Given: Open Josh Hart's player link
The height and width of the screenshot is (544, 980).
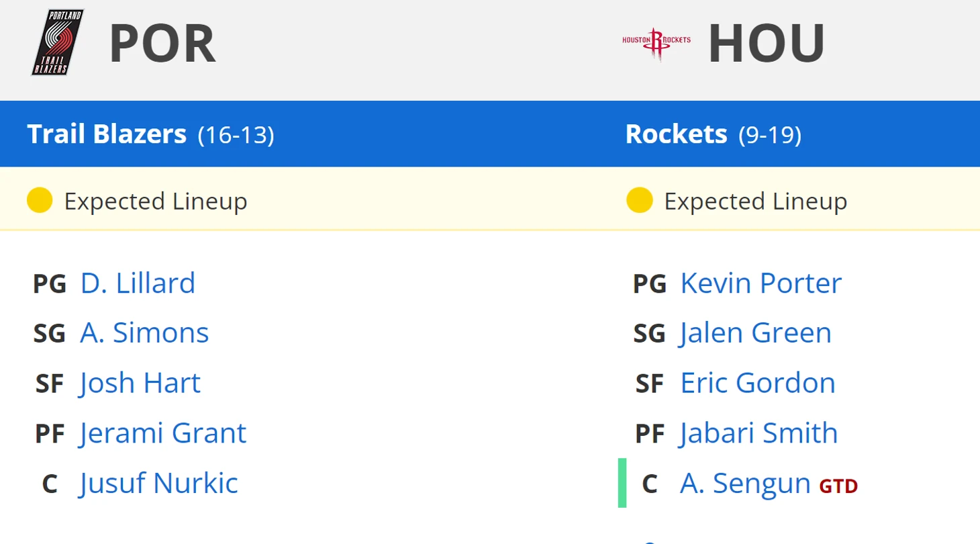Looking at the screenshot, I should click(140, 383).
